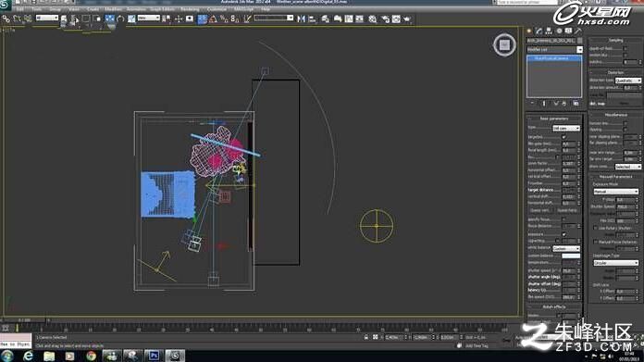Open reference coordinate system View dropdown
The image size is (644, 362).
[x=149, y=19]
